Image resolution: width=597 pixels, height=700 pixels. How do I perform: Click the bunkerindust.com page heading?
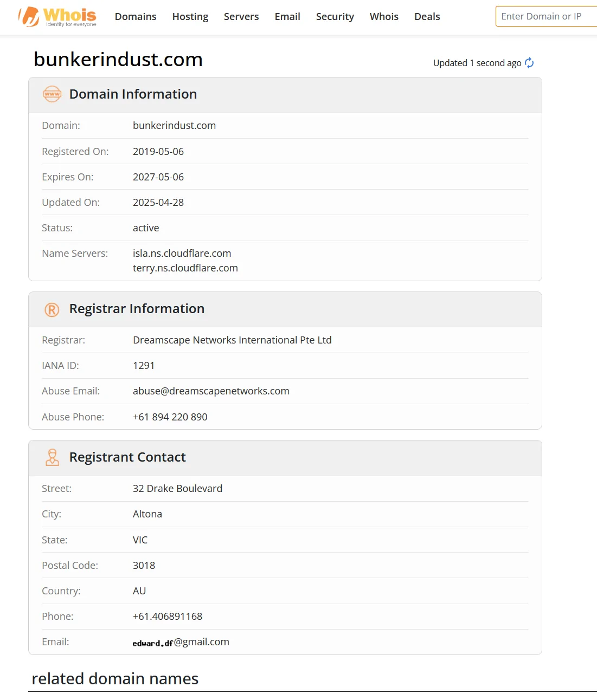point(118,59)
